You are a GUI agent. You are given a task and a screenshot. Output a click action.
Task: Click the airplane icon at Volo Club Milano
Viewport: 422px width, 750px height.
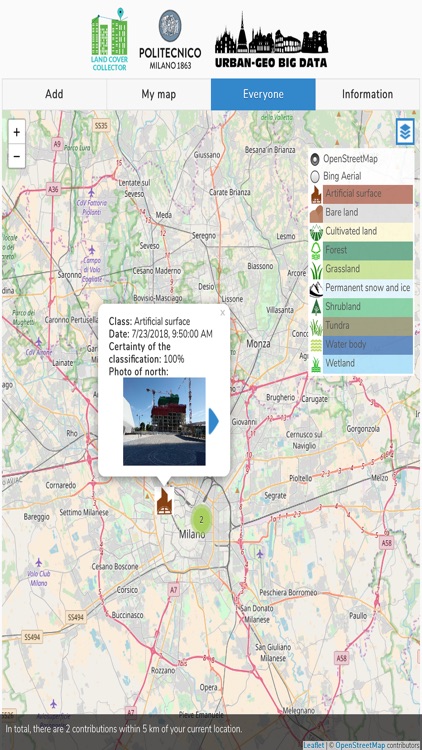coord(39,562)
